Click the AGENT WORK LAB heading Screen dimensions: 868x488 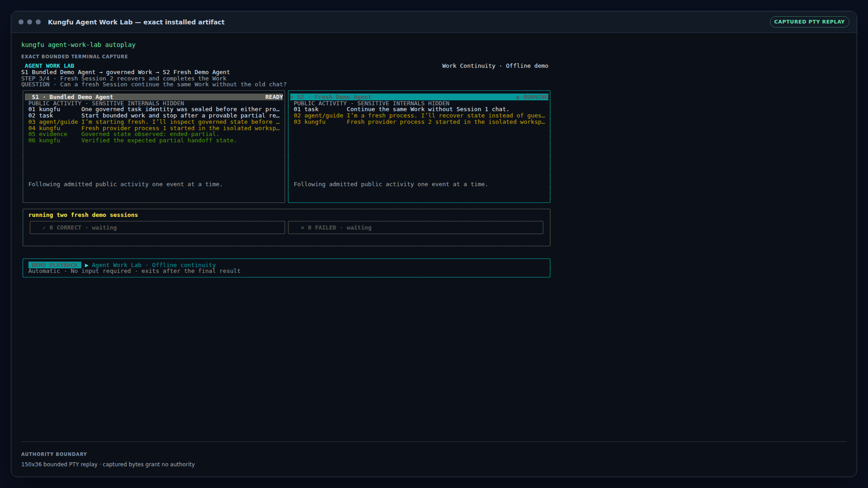[49, 66]
